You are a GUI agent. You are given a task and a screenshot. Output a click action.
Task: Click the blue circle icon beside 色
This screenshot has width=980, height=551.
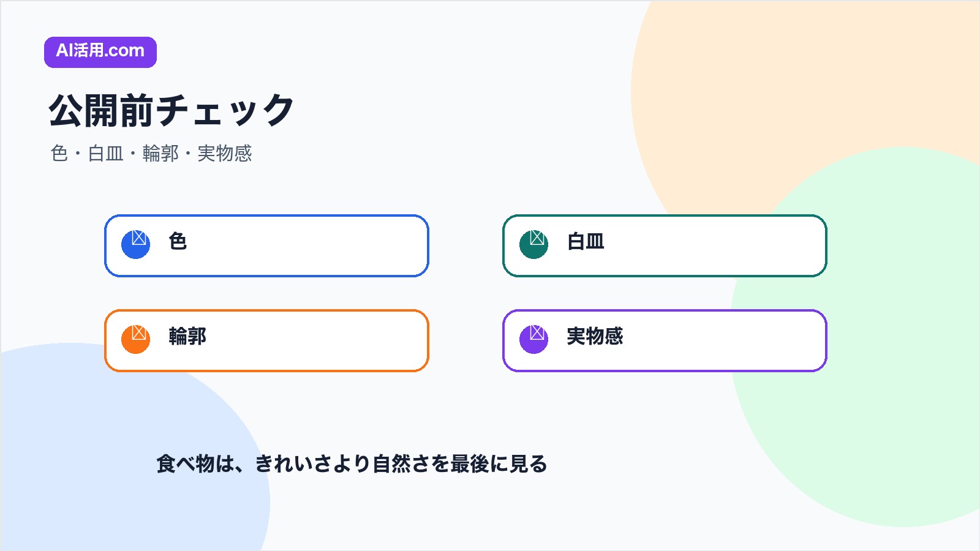tap(136, 244)
